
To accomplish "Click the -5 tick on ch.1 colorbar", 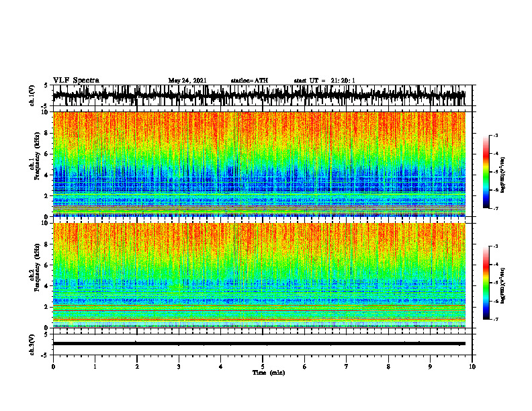I will point(495,172).
